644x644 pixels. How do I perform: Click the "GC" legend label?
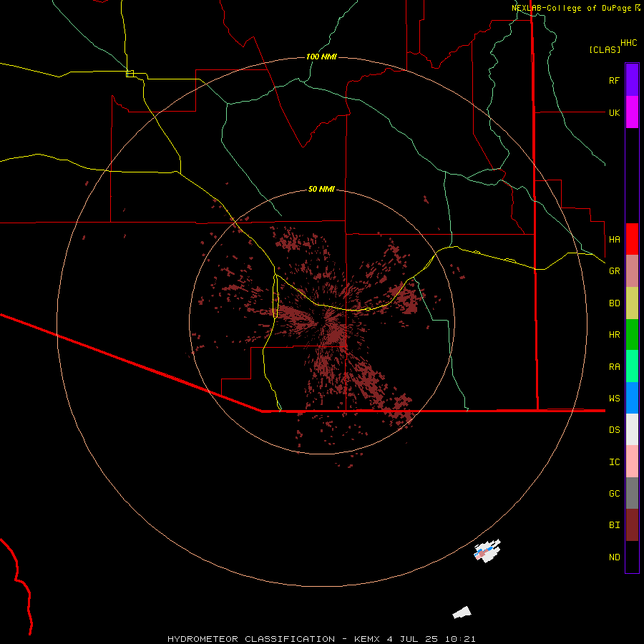pyautogui.click(x=614, y=494)
